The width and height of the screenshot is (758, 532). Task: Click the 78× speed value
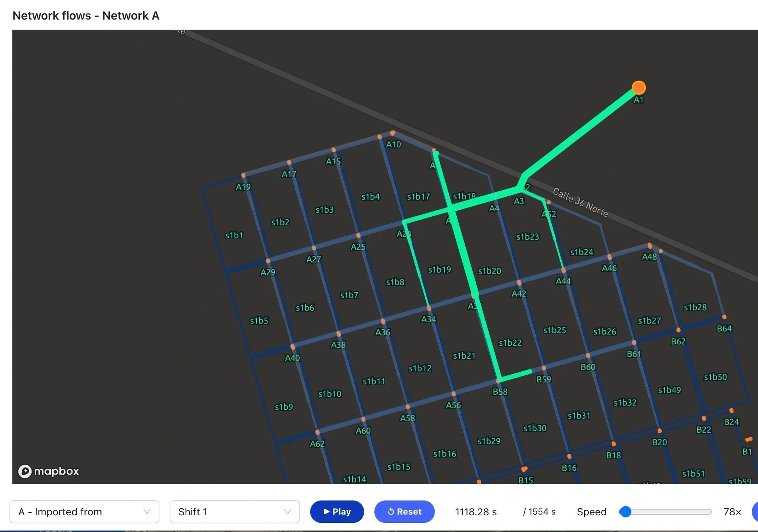pyautogui.click(x=732, y=512)
